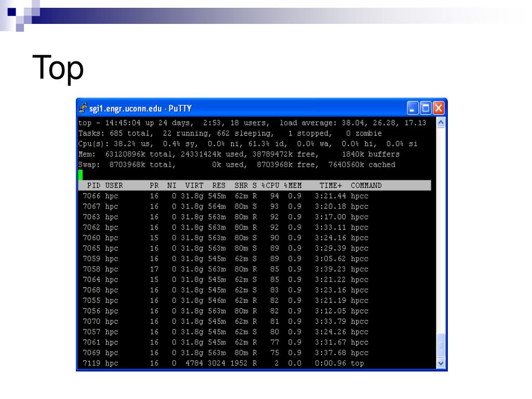Click PID 7062 in process list
This screenshot has height=399, width=532.
coord(91,228)
